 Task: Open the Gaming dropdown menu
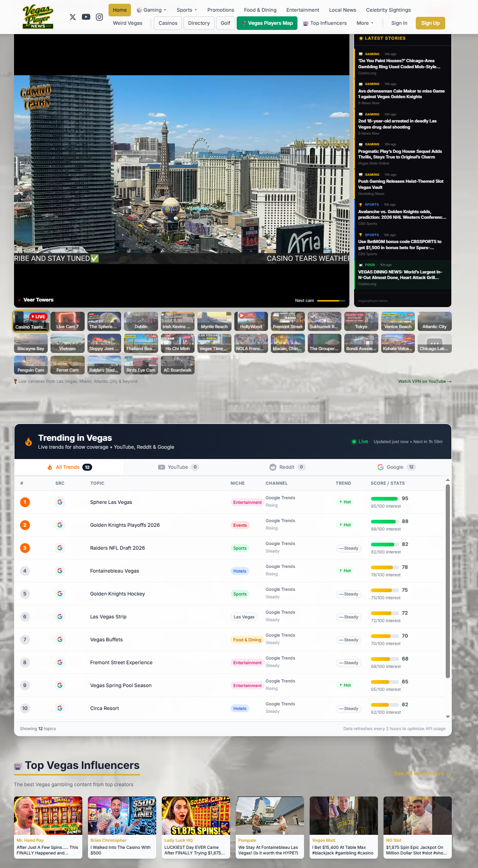(151, 10)
